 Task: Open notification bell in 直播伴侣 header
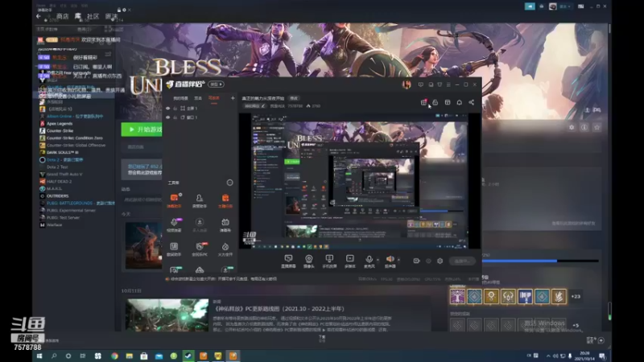coord(459,102)
